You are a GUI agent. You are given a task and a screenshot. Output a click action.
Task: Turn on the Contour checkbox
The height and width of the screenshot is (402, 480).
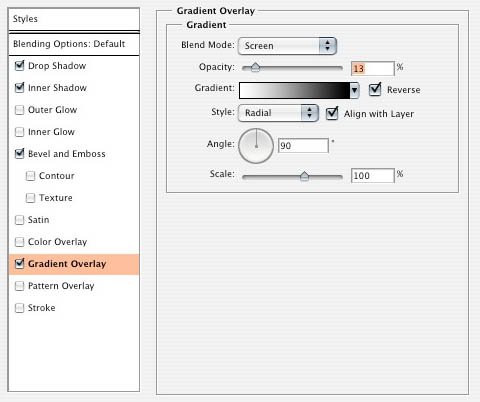coord(30,176)
